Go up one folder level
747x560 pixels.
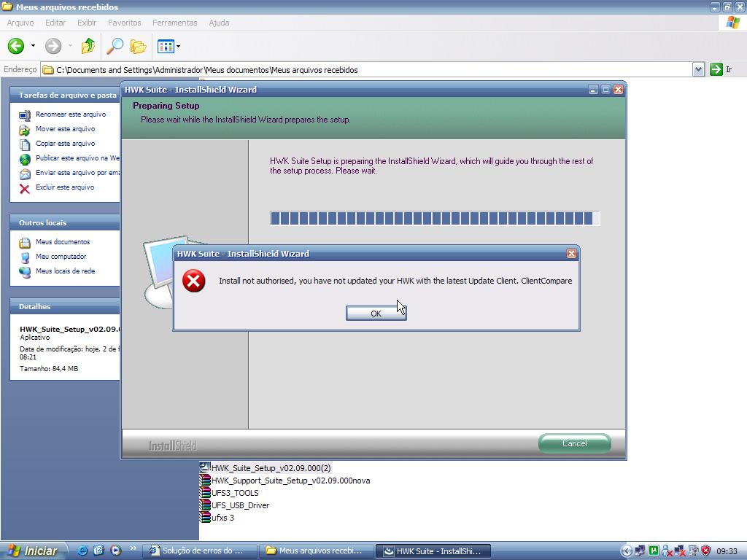tap(88, 46)
